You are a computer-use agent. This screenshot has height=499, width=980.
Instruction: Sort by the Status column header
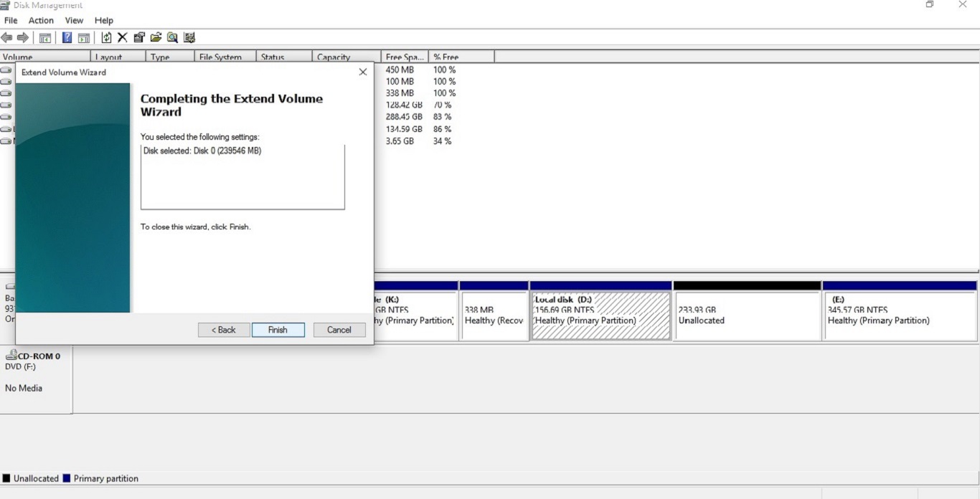pos(284,57)
